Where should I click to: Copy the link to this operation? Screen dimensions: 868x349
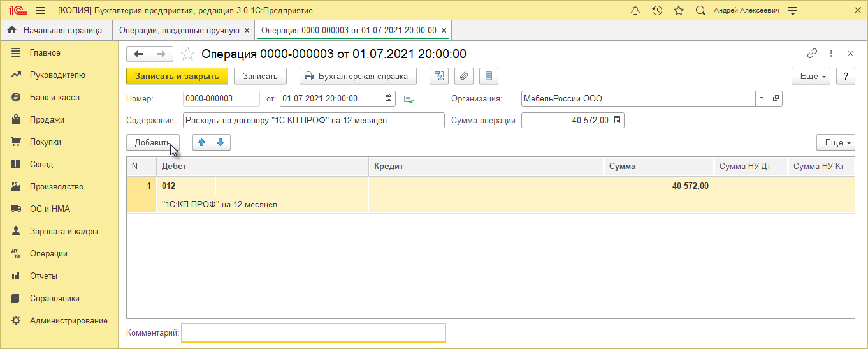pyautogui.click(x=812, y=54)
